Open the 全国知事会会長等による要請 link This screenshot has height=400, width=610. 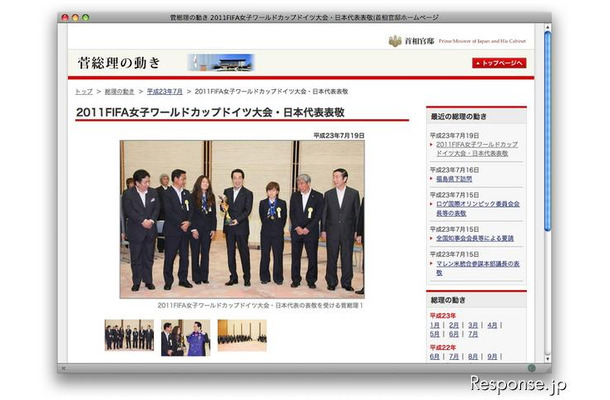pos(475,238)
